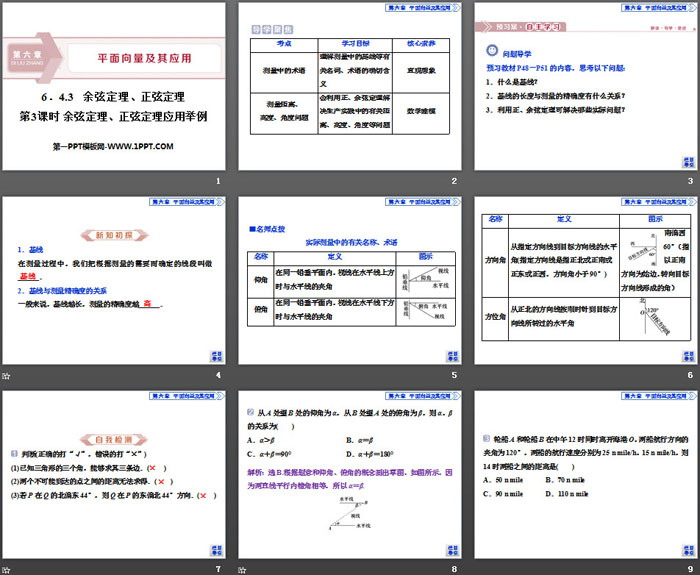The height and width of the screenshot is (575, 700).
Task: Click the 方位角 row label on slide 6
Action: point(495,316)
